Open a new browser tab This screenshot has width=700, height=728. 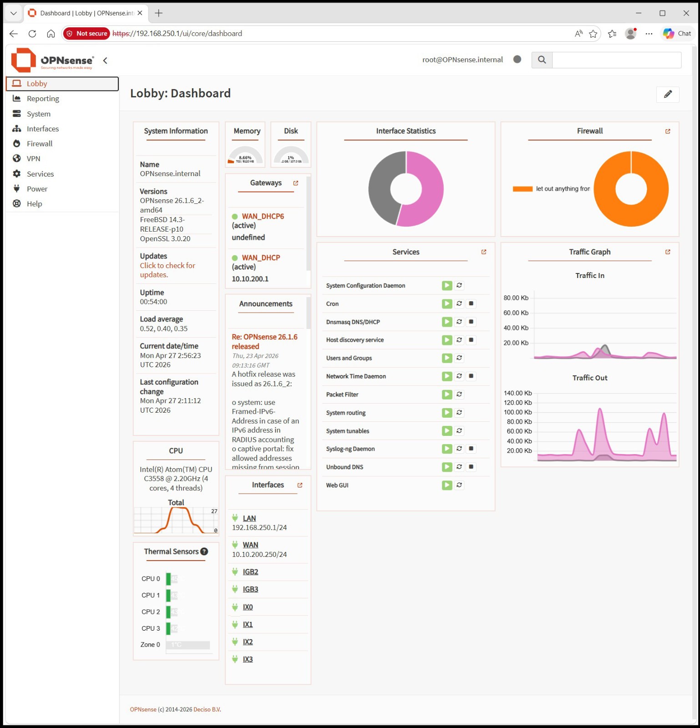pyautogui.click(x=158, y=13)
